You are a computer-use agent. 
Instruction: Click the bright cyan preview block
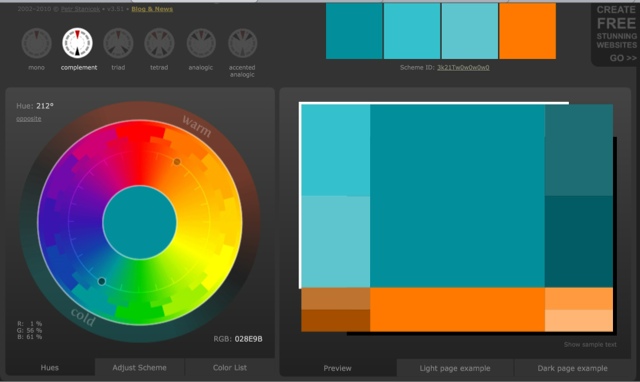click(336, 150)
